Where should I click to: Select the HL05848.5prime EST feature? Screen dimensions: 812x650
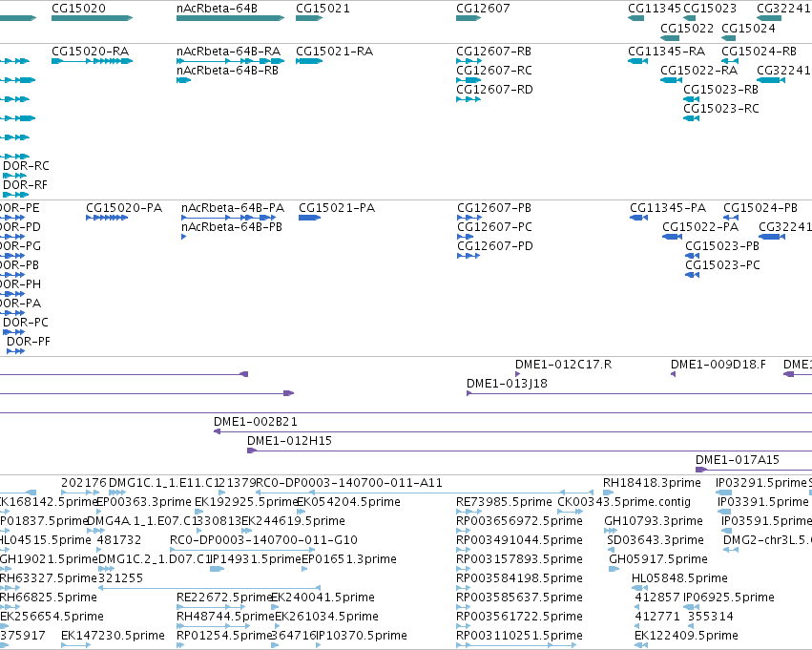640,588
